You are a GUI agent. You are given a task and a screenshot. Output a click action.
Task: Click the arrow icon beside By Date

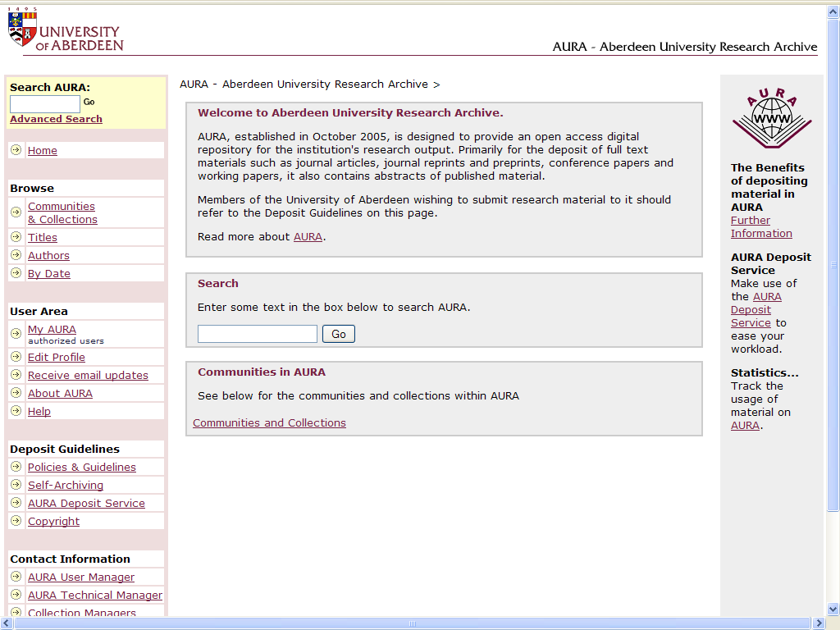click(x=16, y=273)
